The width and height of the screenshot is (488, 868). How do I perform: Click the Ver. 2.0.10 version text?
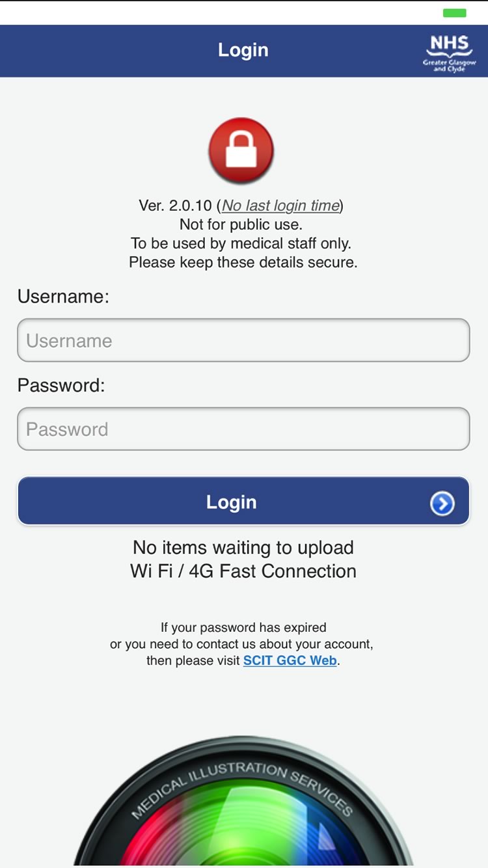(175, 206)
